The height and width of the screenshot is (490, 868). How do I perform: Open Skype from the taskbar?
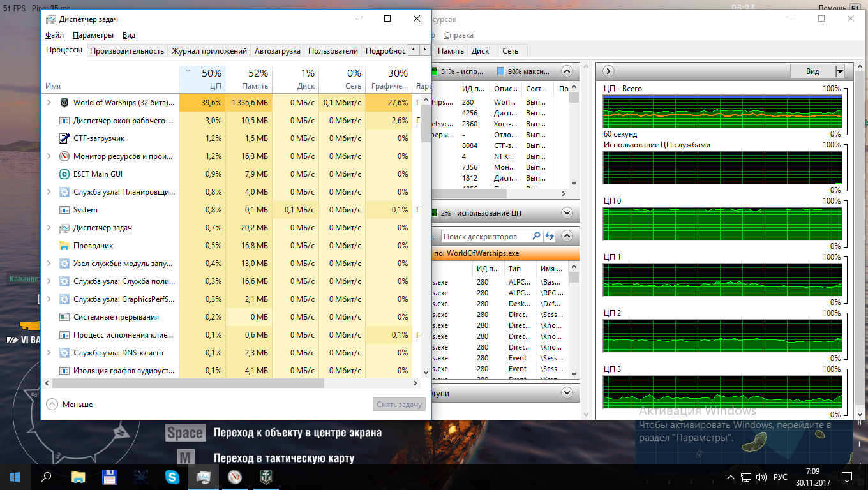click(172, 477)
